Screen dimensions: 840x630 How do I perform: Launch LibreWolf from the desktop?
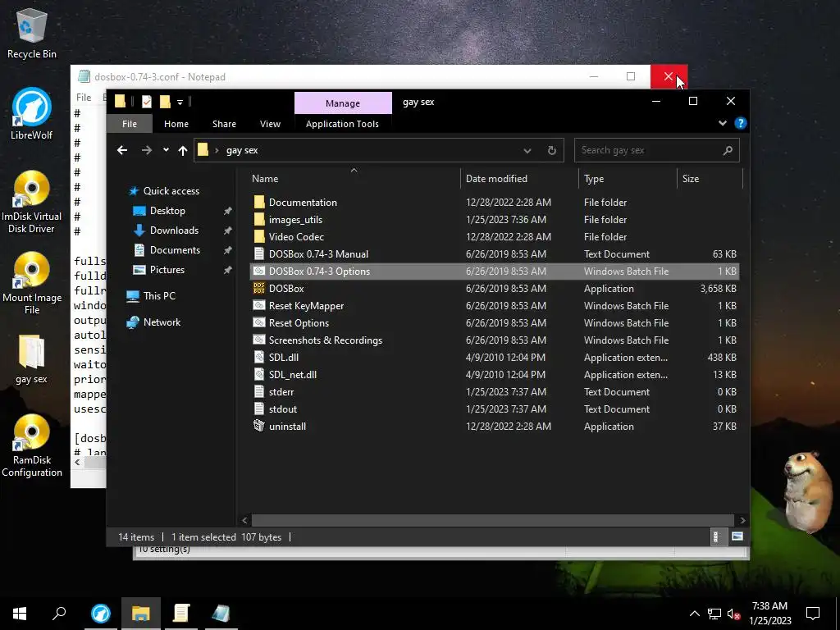pos(31,113)
